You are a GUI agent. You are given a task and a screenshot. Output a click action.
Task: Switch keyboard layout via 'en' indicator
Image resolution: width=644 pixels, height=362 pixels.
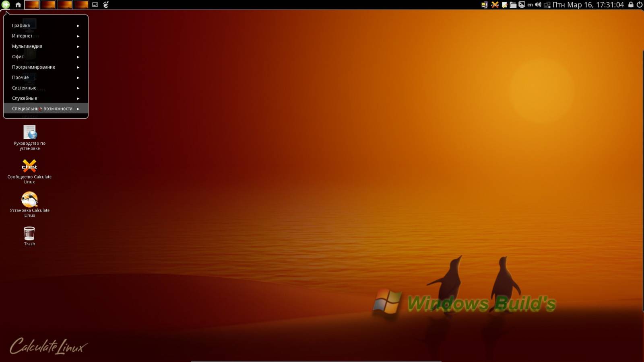pyautogui.click(x=530, y=5)
